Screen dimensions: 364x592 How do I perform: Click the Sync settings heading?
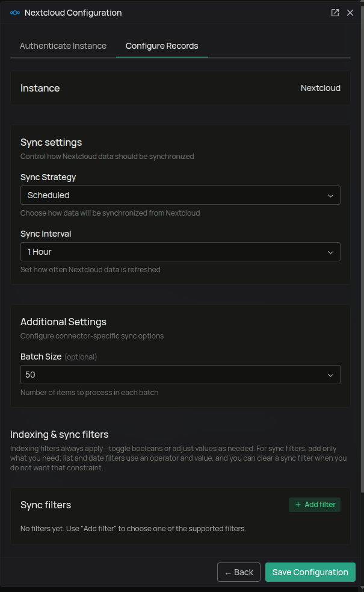coord(51,142)
